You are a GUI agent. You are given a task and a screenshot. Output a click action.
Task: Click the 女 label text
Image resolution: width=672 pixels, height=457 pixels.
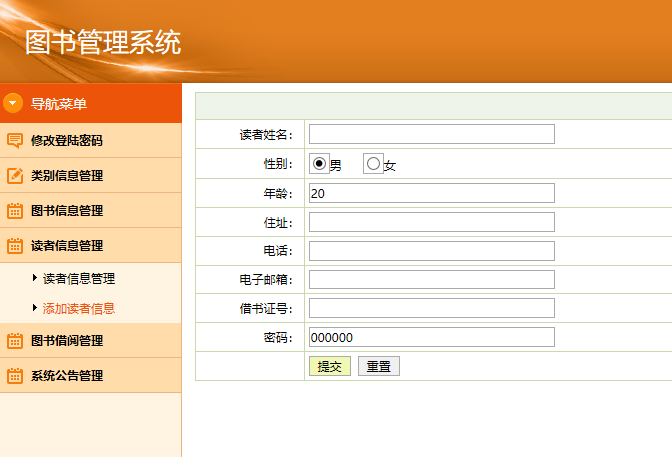(390, 165)
